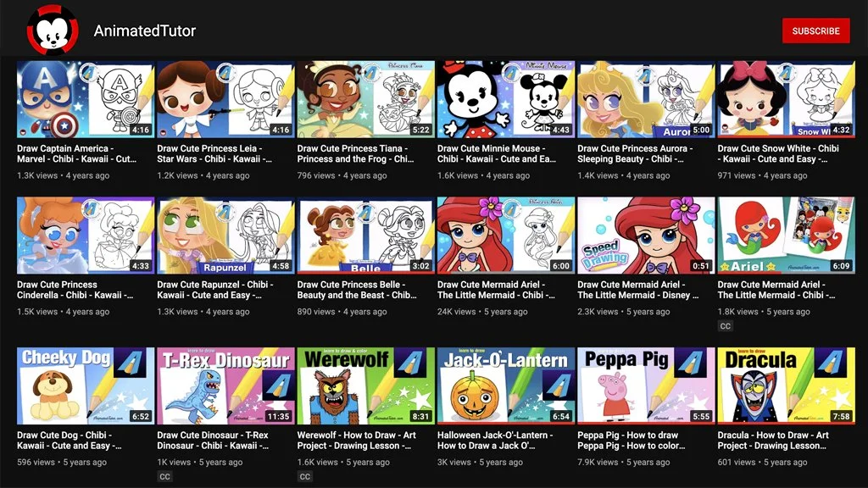
Task: Open the Princess Tiana drawing video thumbnail
Action: pos(365,99)
